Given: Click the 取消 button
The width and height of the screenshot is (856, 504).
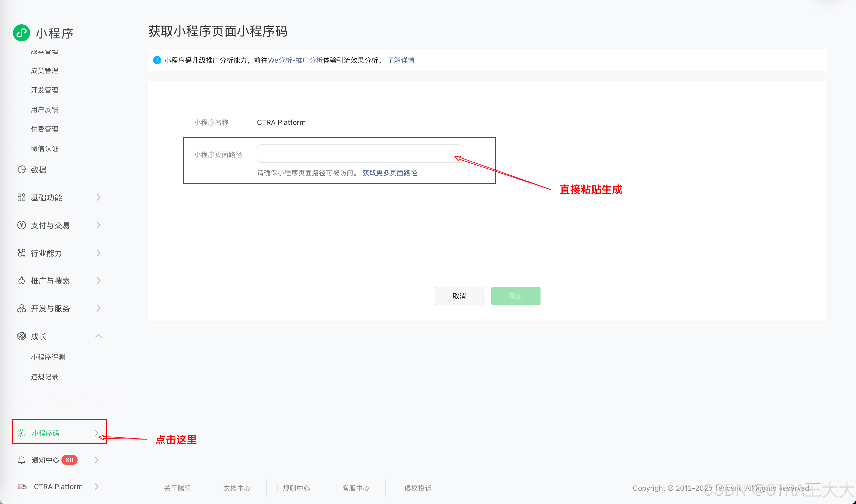Looking at the screenshot, I should [459, 296].
